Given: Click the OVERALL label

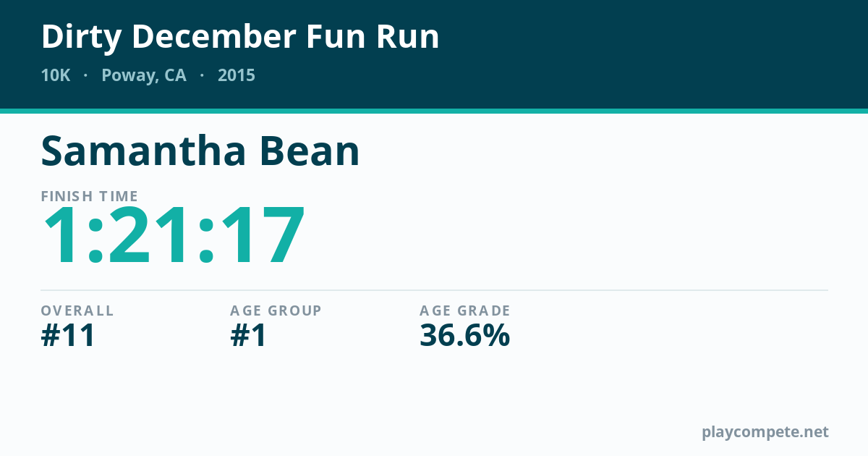Looking at the screenshot, I should 77,311.
